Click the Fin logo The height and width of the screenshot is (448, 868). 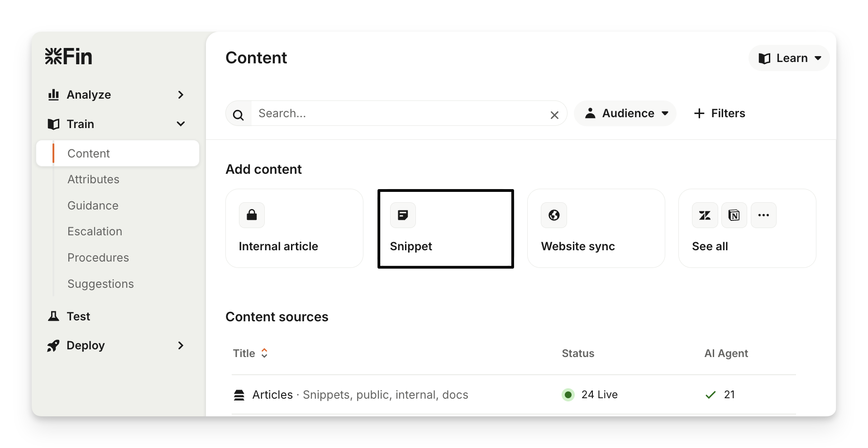[69, 57]
